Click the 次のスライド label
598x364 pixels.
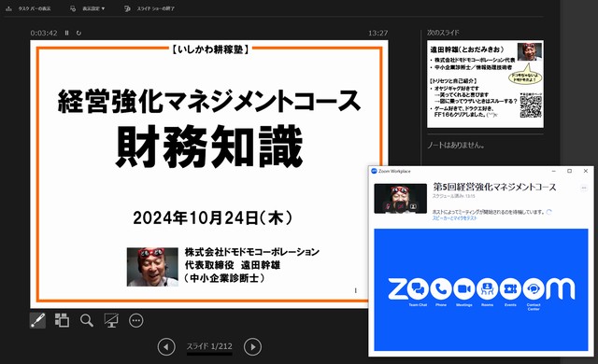pyautogui.click(x=443, y=33)
